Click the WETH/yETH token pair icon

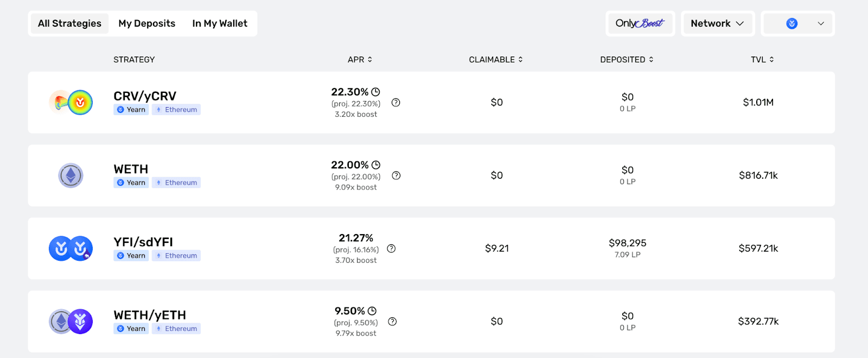(71, 322)
